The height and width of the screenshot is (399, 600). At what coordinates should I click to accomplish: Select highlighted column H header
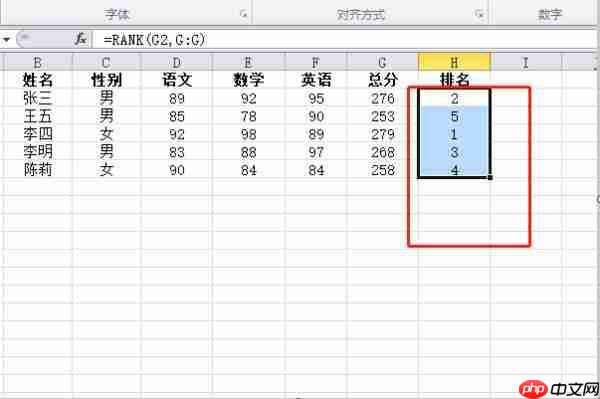tap(454, 62)
